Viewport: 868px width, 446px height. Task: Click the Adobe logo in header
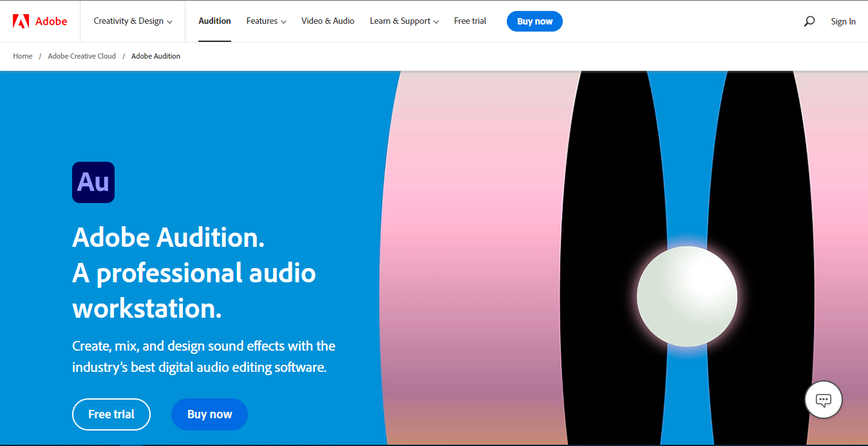40,21
